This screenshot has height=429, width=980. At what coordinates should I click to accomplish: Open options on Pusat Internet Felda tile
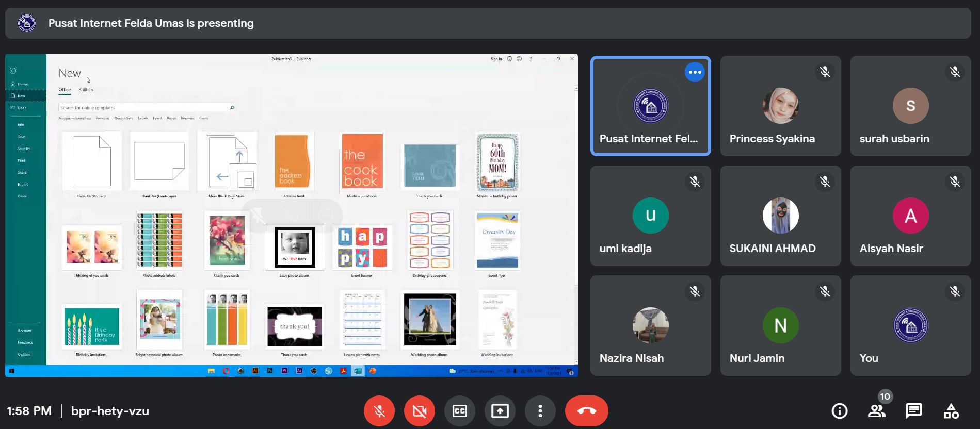pyautogui.click(x=695, y=72)
